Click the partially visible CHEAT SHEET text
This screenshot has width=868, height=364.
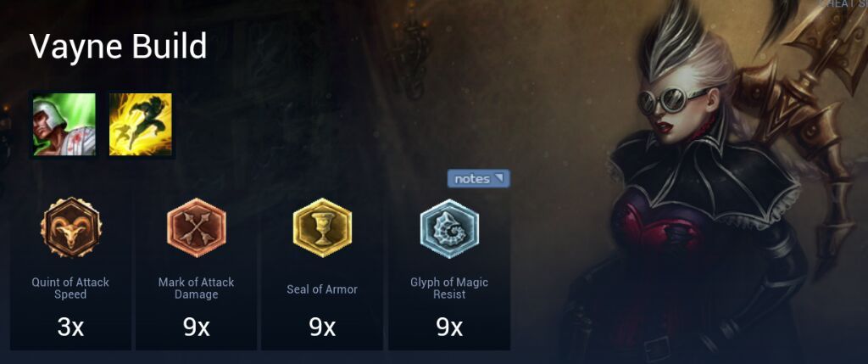click(843, 4)
